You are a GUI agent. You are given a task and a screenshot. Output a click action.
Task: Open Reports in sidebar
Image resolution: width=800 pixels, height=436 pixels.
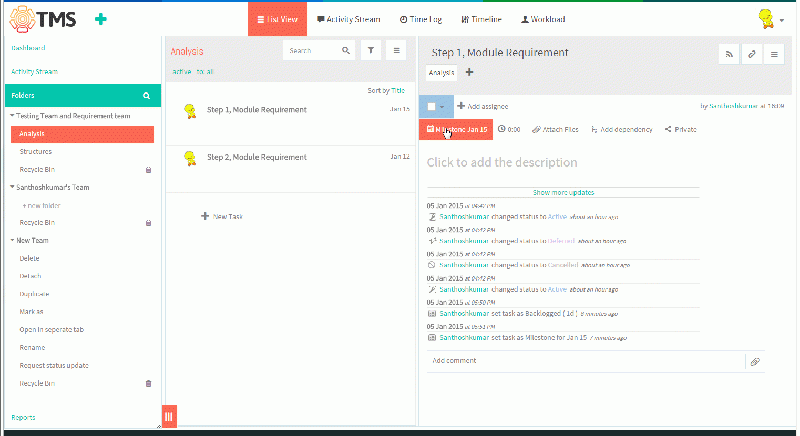click(x=23, y=417)
